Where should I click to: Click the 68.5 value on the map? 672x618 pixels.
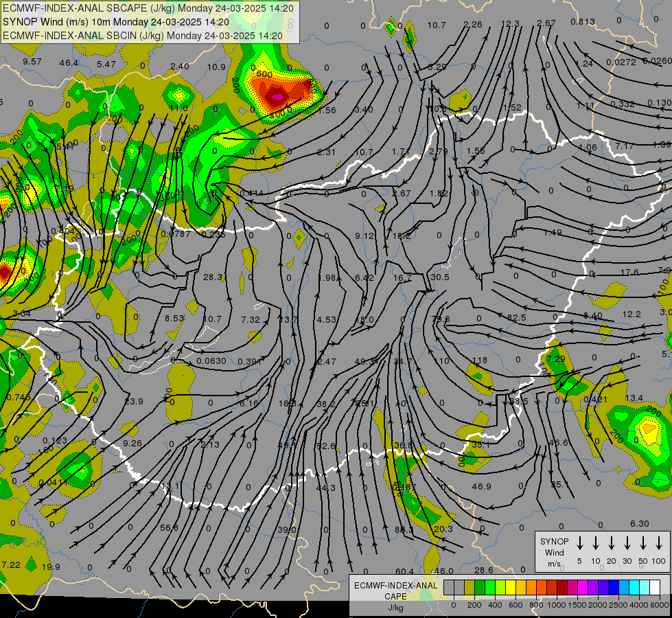(518, 402)
